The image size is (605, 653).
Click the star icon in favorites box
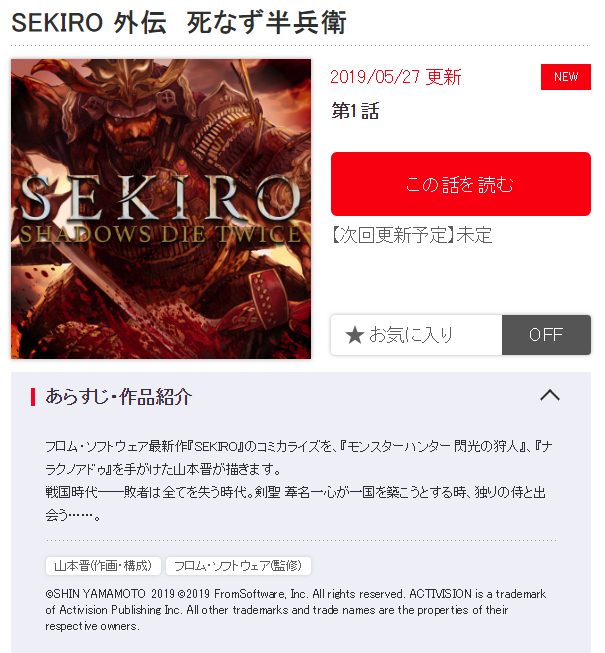coord(355,335)
